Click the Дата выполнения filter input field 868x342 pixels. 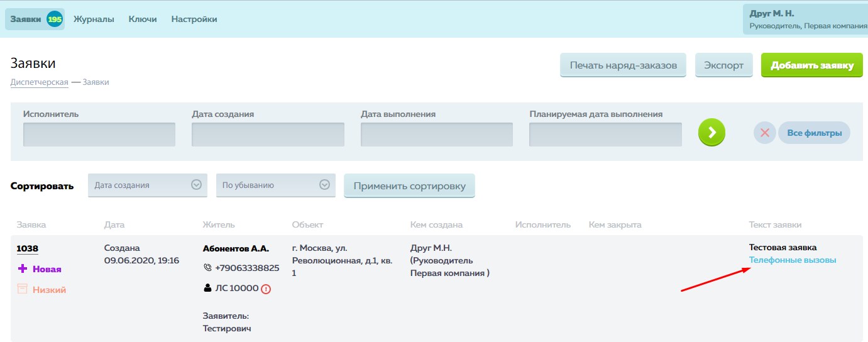[x=437, y=135]
